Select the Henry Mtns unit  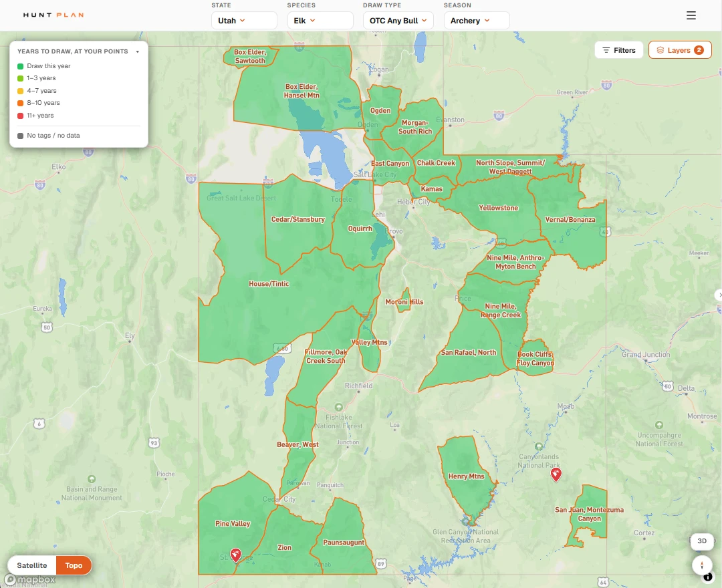point(466,476)
